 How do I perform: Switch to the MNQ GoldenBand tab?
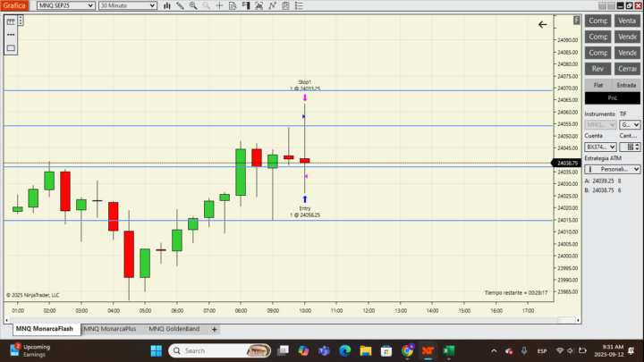(174, 329)
